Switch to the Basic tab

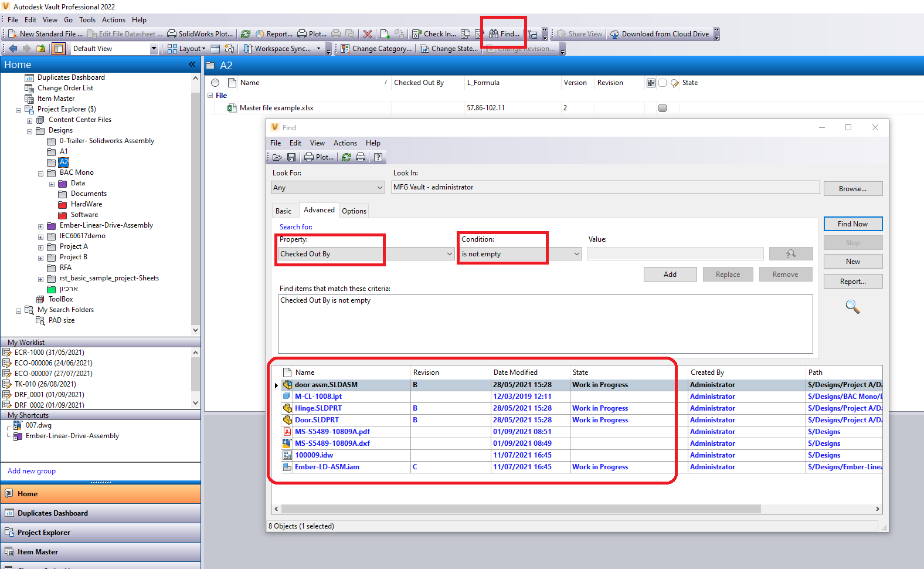(x=284, y=211)
